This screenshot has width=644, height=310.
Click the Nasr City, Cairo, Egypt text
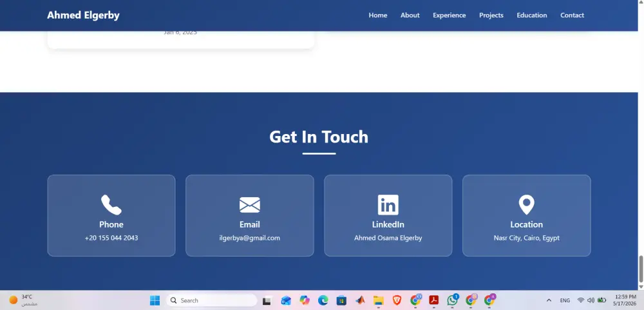click(x=527, y=238)
